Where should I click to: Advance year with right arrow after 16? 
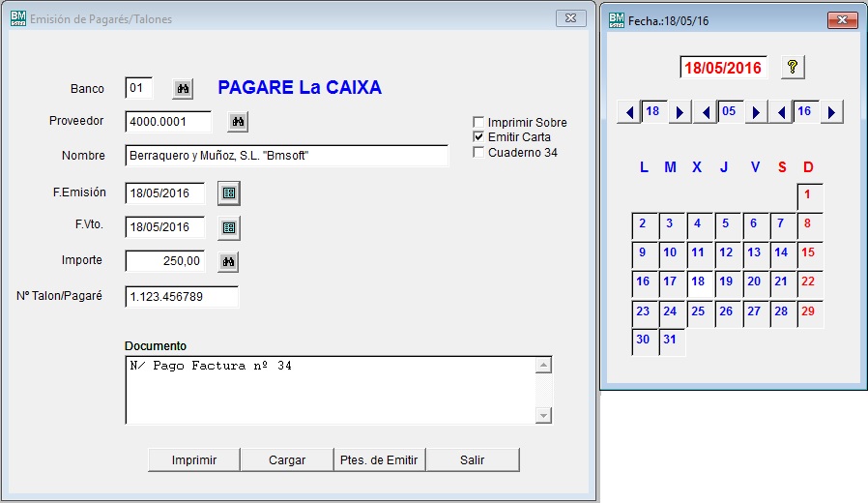pos(832,113)
